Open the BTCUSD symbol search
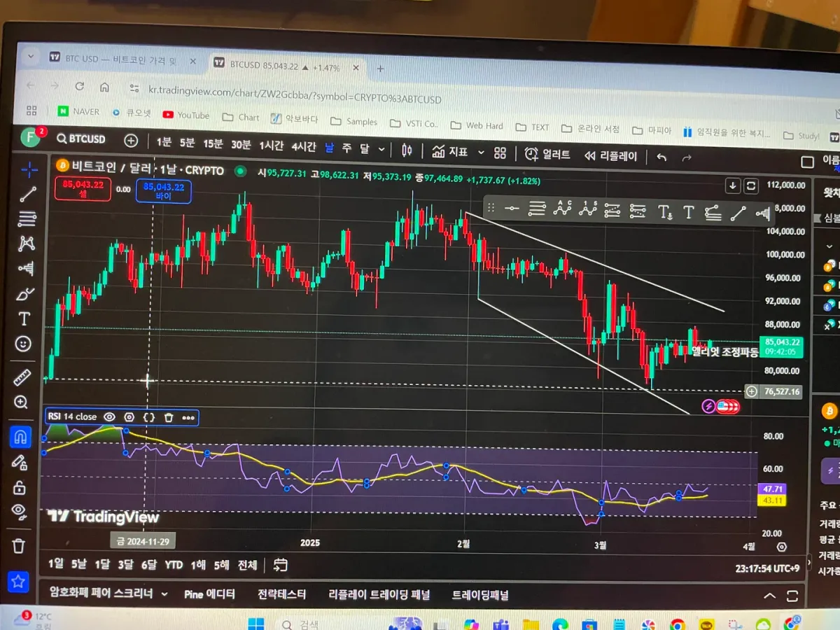This screenshot has width=840, height=630. point(81,139)
